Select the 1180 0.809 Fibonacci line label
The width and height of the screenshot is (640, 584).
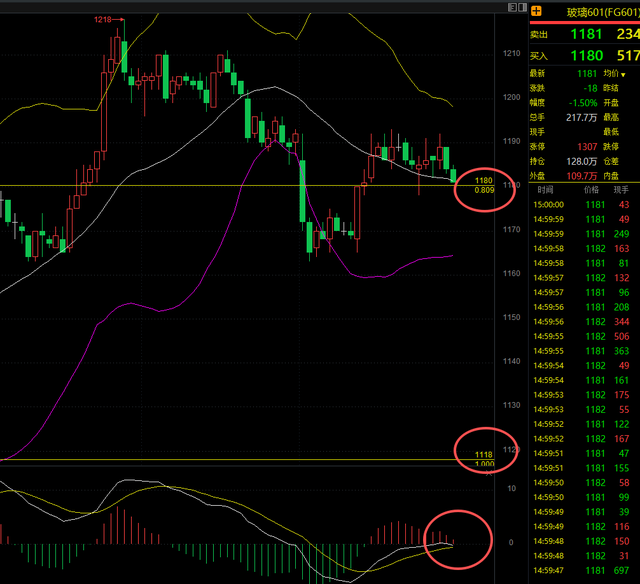(484, 185)
